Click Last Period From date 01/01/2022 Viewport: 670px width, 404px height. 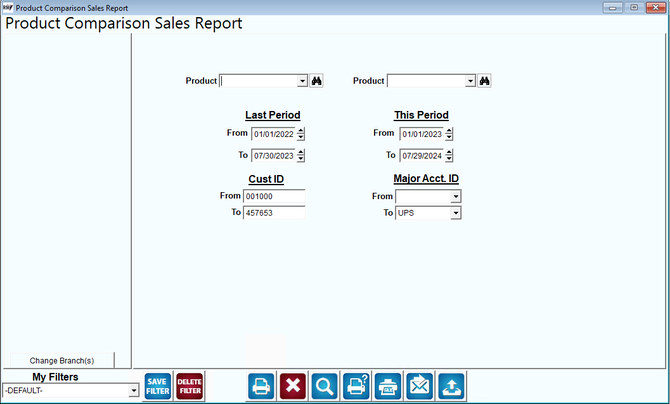tap(274, 134)
